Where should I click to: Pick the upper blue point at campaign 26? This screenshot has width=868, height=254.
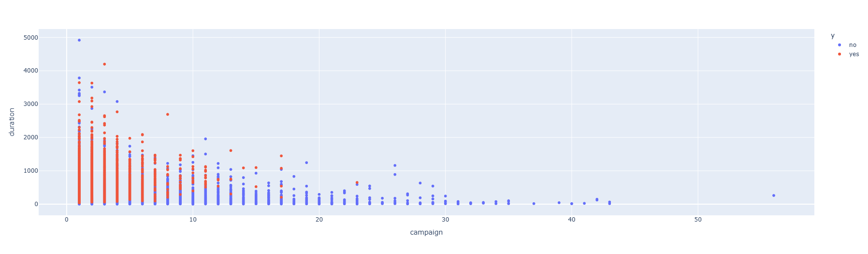395,165
